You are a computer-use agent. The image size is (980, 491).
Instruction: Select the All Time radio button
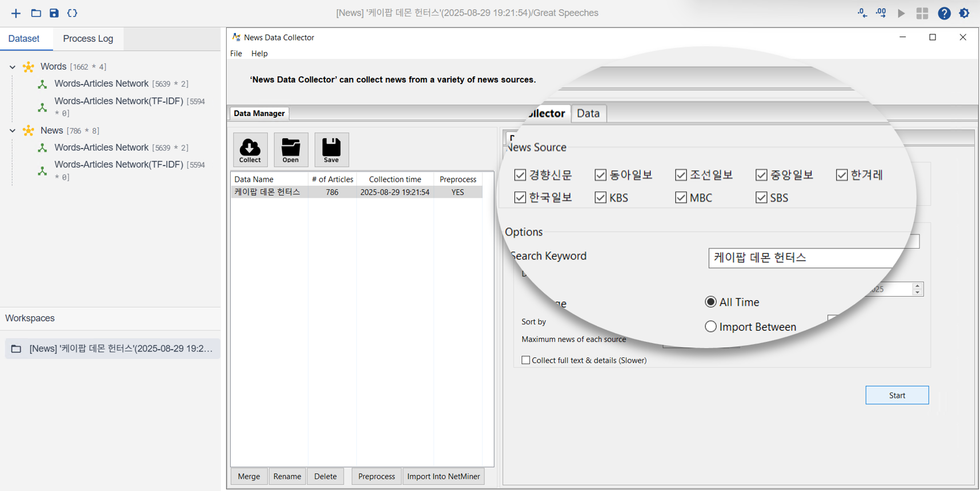click(710, 302)
